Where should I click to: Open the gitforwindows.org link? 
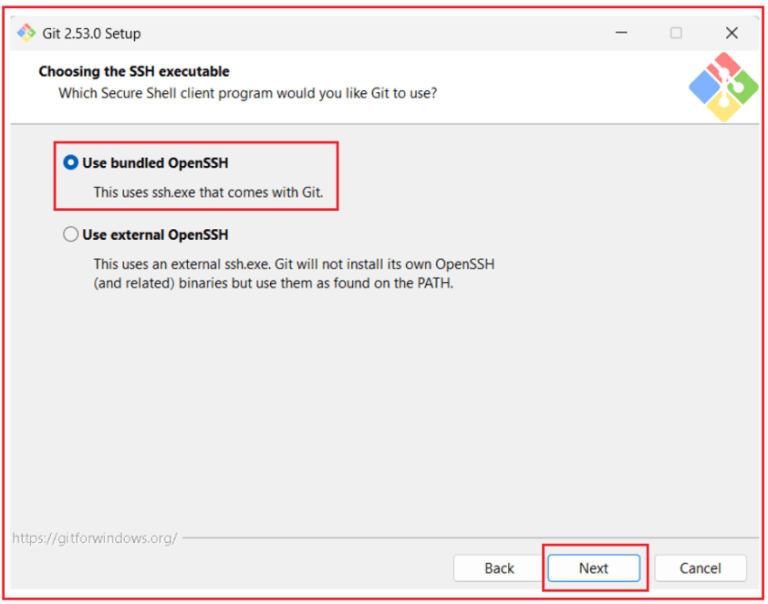[x=95, y=538]
